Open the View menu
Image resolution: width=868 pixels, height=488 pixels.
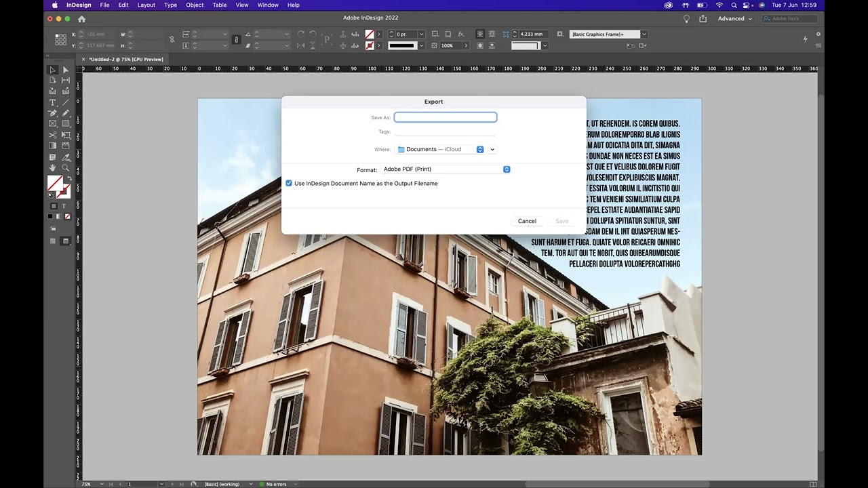point(242,5)
